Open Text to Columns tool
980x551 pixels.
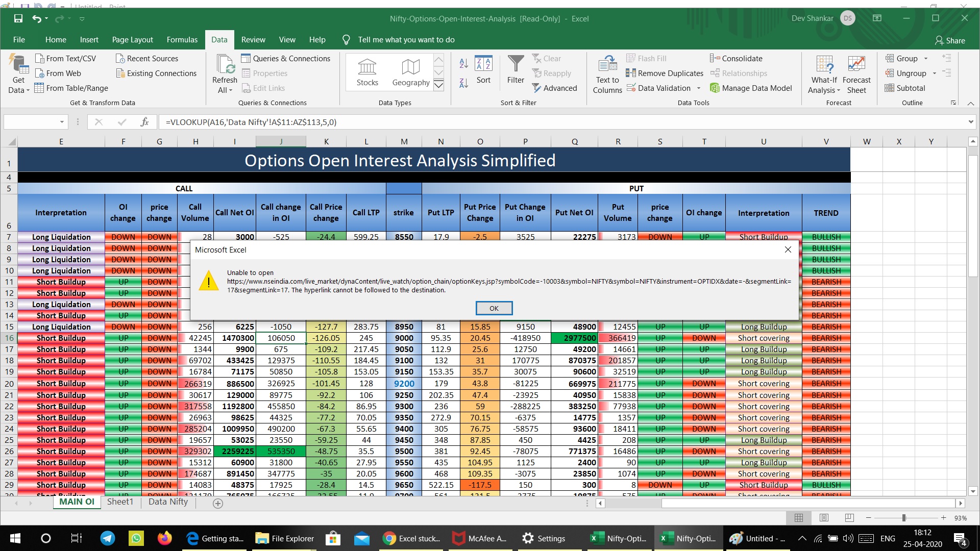[x=607, y=74]
